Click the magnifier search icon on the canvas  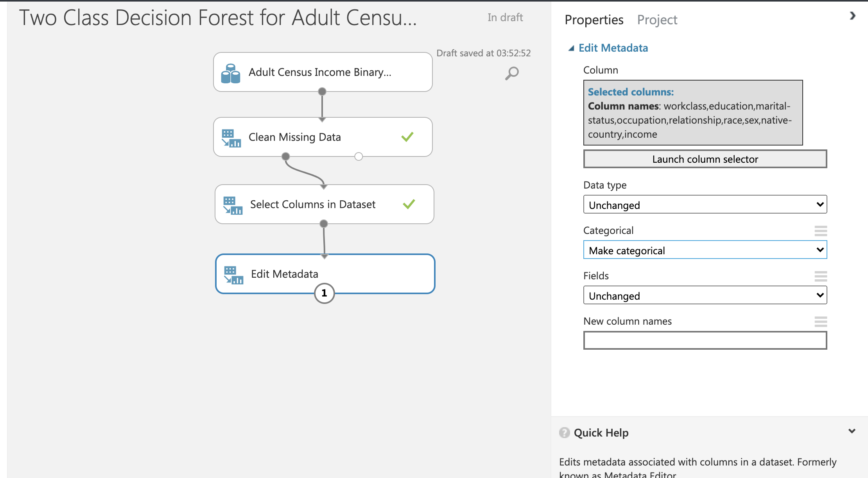pos(511,72)
